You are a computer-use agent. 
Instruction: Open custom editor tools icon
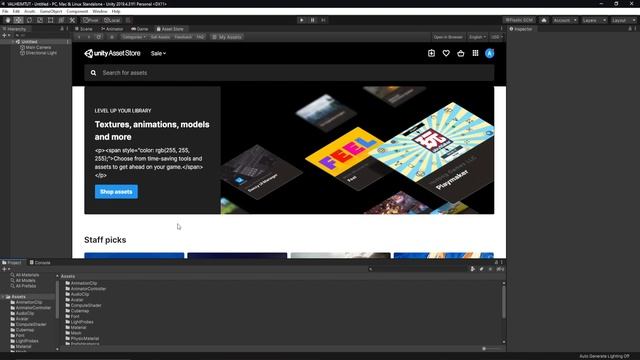[x=72, y=20]
